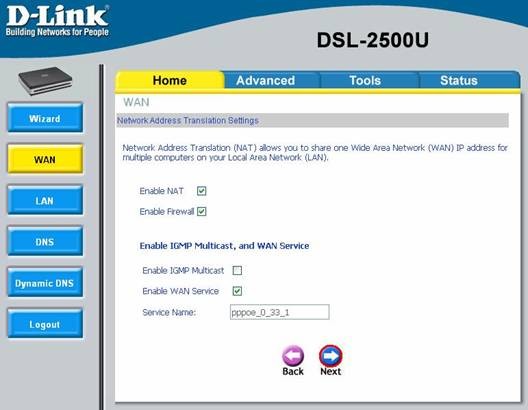Click the DSL-2500U model title

coord(372,40)
